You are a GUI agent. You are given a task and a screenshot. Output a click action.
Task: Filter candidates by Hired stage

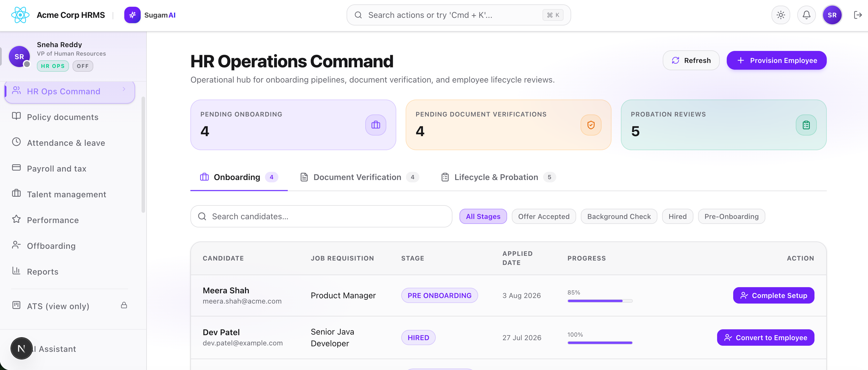pyautogui.click(x=677, y=217)
